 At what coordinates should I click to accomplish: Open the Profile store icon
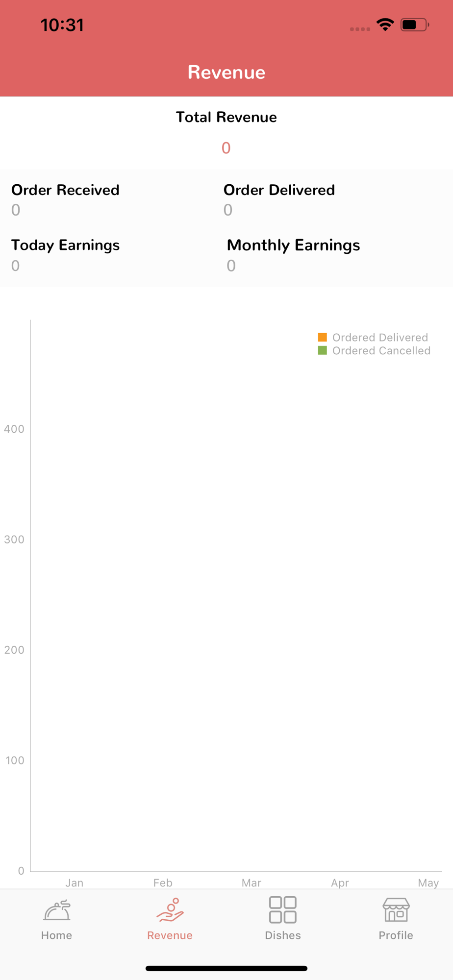tap(396, 910)
